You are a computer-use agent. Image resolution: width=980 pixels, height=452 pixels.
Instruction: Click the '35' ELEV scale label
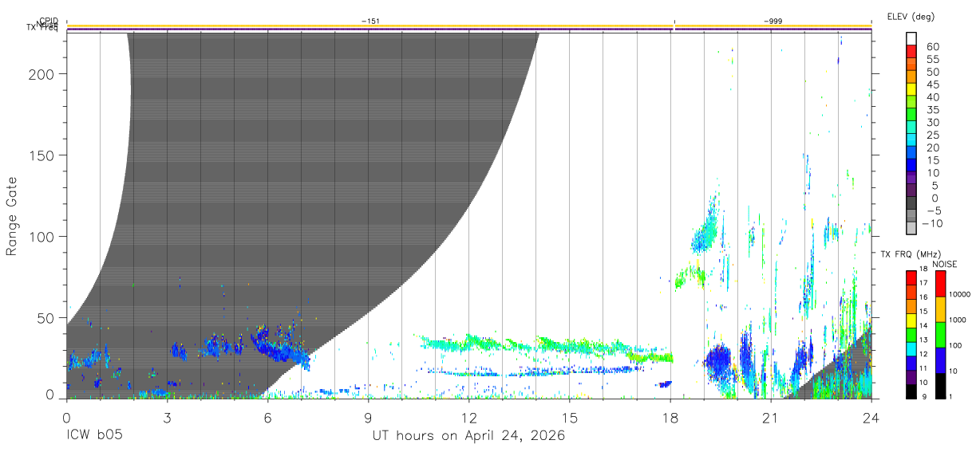coord(932,110)
